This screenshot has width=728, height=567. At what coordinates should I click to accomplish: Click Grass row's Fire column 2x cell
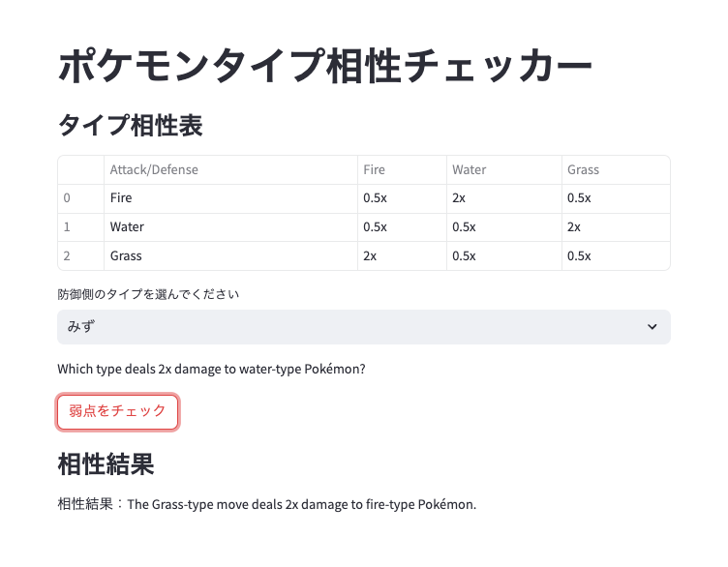[x=402, y=255]
